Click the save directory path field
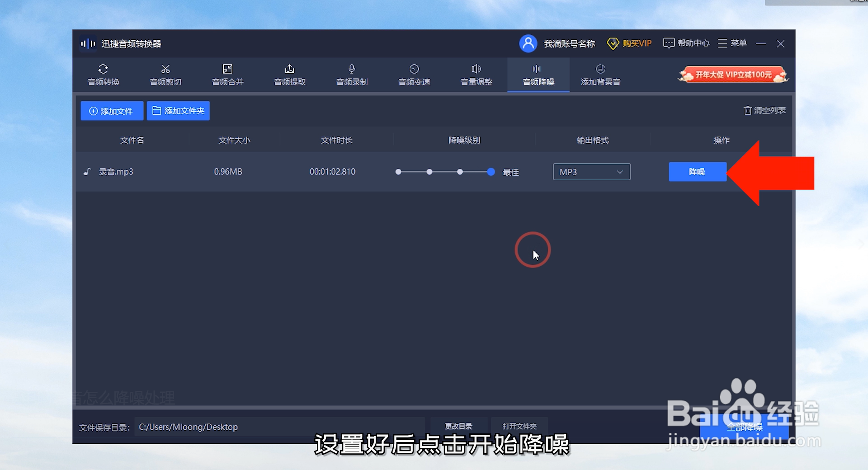 coord(279,427)
